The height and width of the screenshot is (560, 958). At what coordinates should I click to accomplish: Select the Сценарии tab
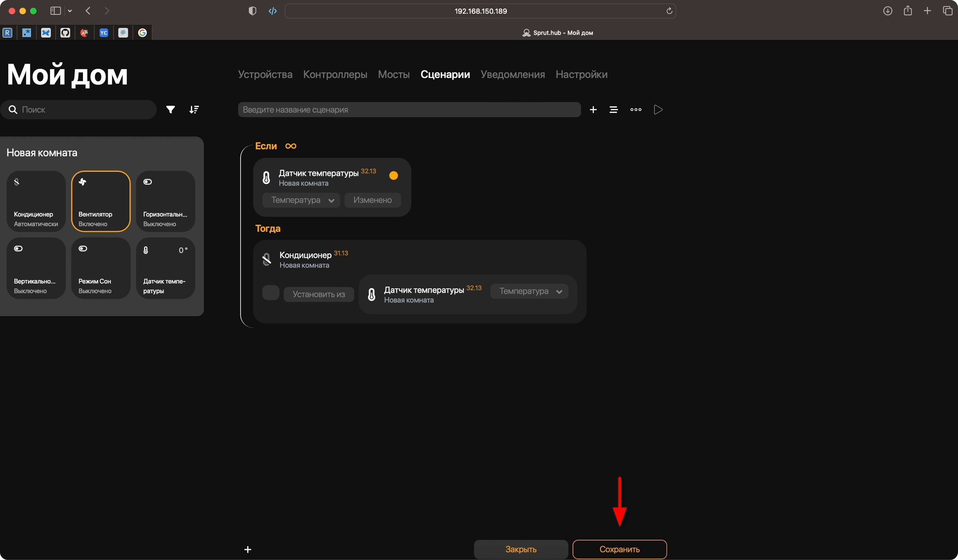click(x=445, y=75)
